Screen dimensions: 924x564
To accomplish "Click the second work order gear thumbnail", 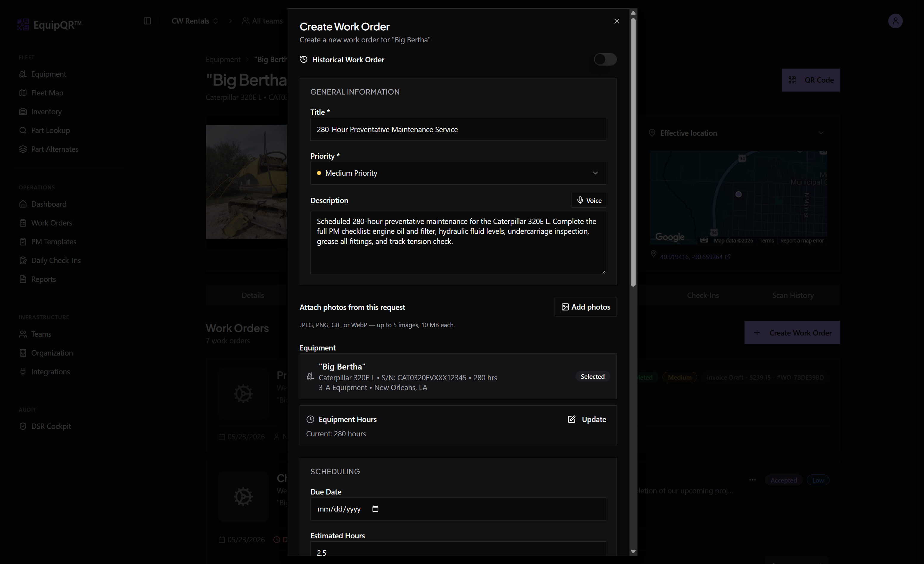I will pos(243,497).
